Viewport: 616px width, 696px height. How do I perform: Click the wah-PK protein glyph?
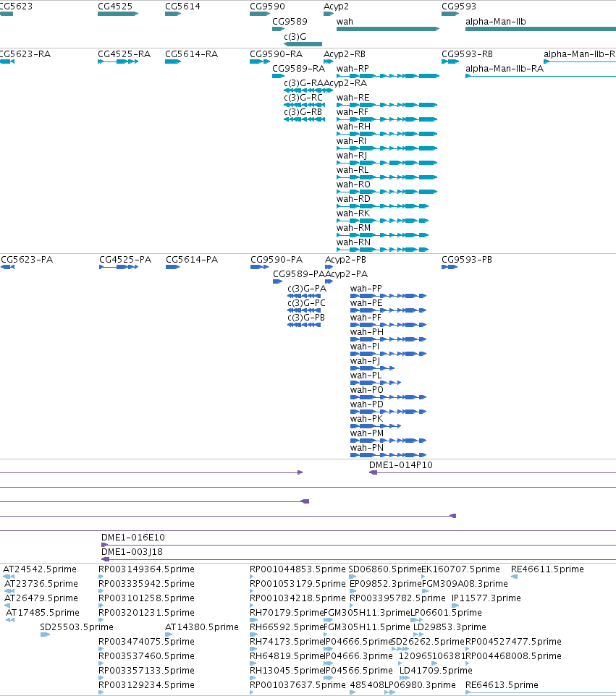(376, 425)
